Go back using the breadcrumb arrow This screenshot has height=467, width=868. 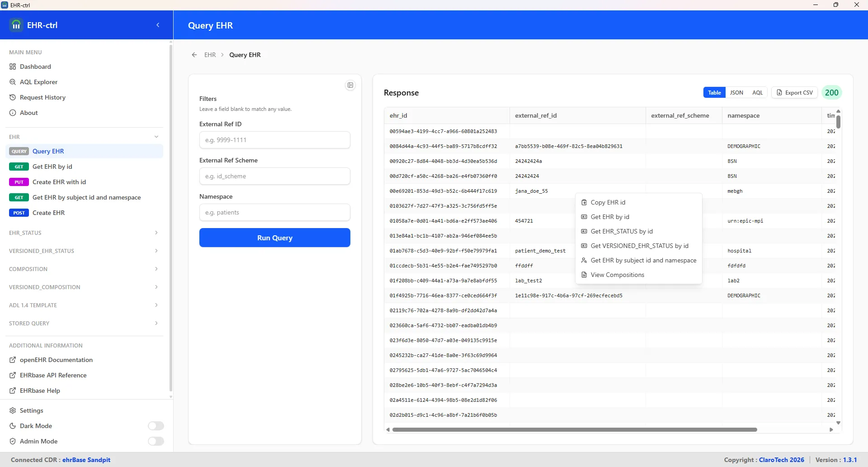[194, 55]
